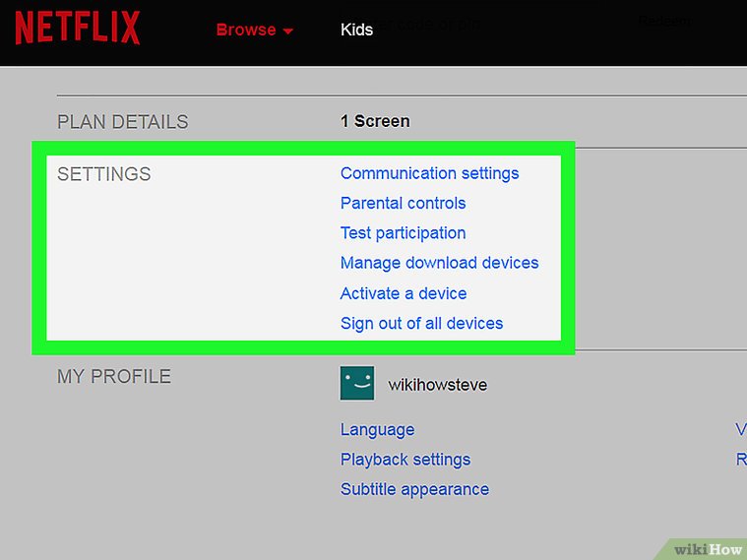Open the Browse dropdown menu
Image resolution: width=747 pixels, height=560 pixels.
(254, 30)
